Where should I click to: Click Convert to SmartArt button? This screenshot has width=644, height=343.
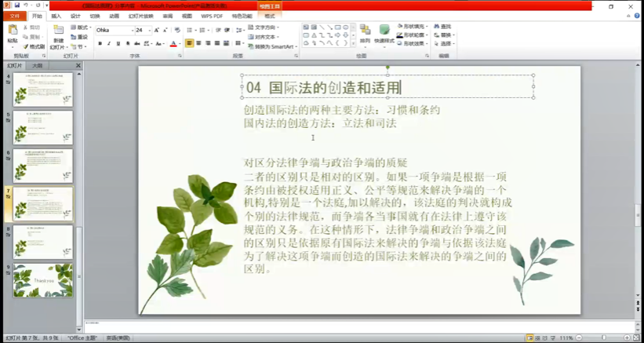coord(271,46)
